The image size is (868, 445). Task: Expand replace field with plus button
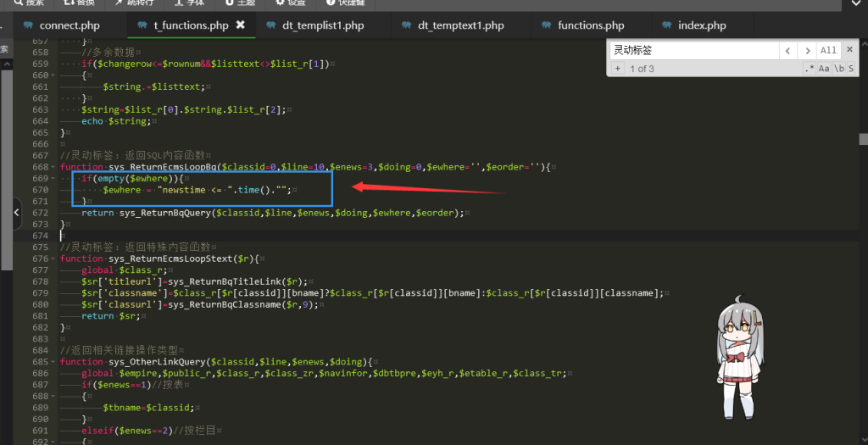[x=618, y=69]
